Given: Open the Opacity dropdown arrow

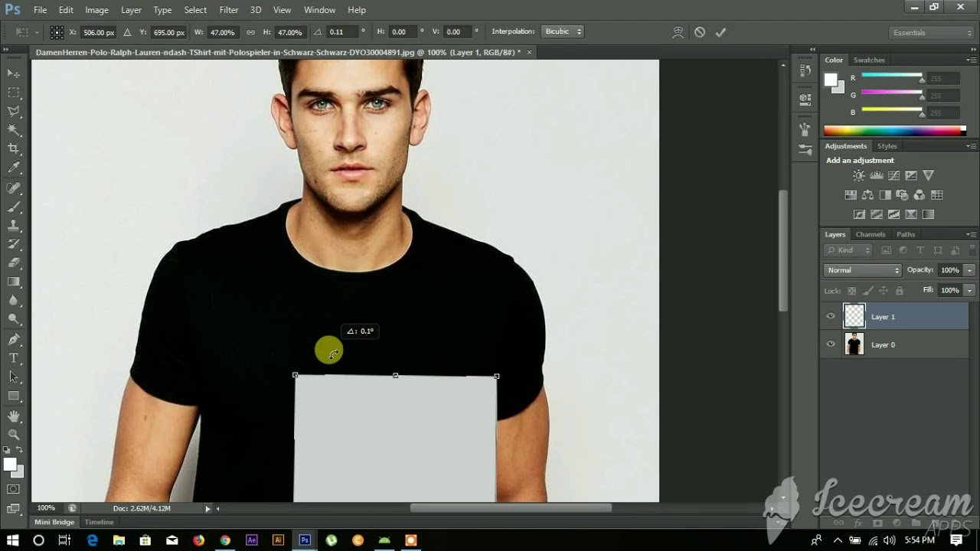Looking at the screenshot, I should 969,270.
